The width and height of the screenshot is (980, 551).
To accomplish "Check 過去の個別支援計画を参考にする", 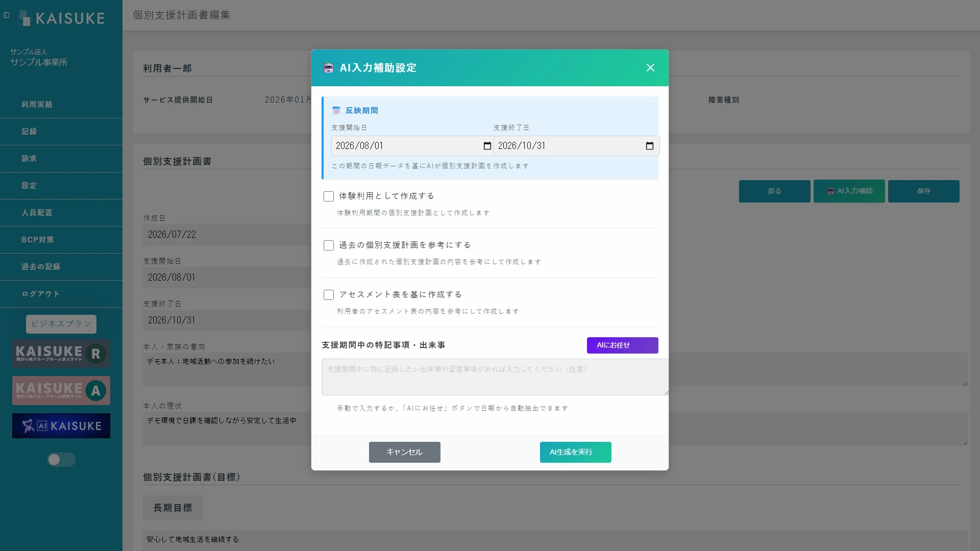I will tap(329, 245).
